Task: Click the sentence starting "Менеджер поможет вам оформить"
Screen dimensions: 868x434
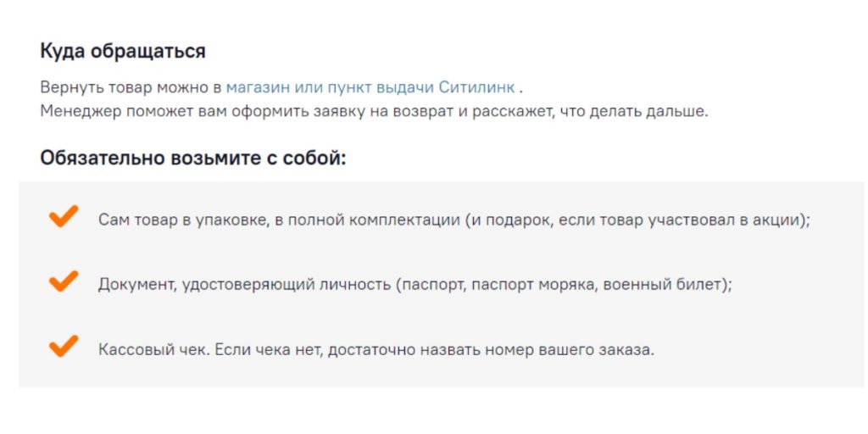Action: [x=374, y=111]
